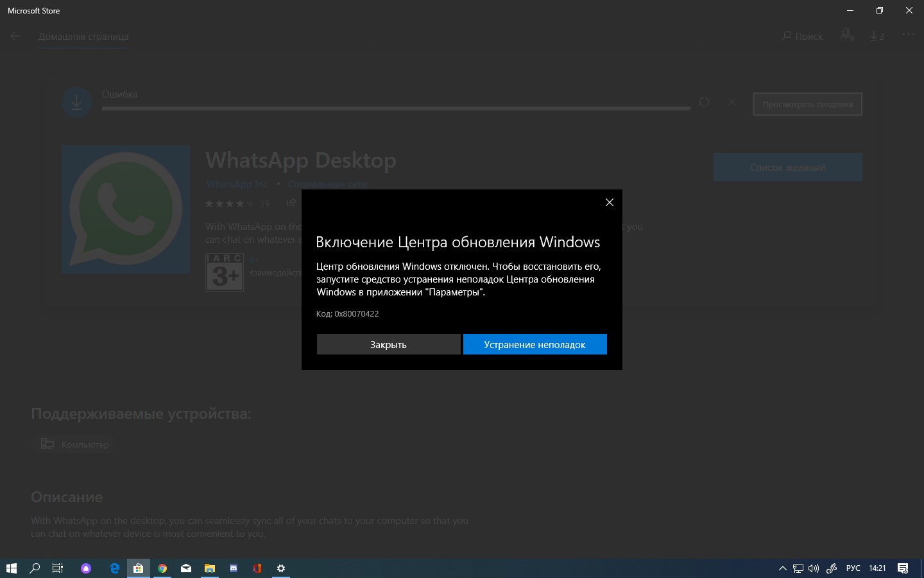Open the three-dots more menu
Image resolution: width=924 pixels, height=578 pixels.
[909, 35]
